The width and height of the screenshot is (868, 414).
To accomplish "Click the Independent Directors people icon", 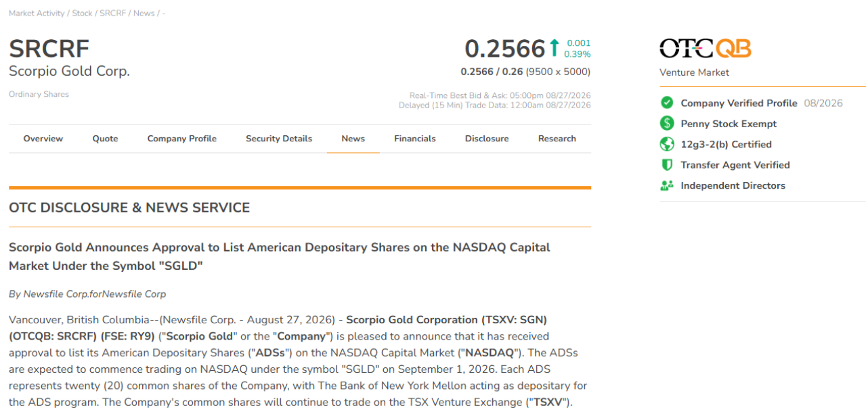I will point(667,185).
